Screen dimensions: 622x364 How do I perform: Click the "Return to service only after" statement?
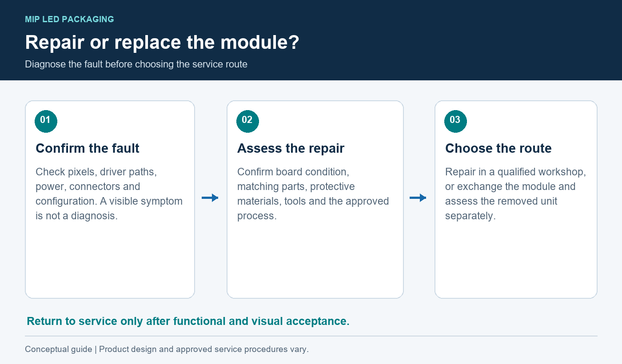[x=188, y=321]
